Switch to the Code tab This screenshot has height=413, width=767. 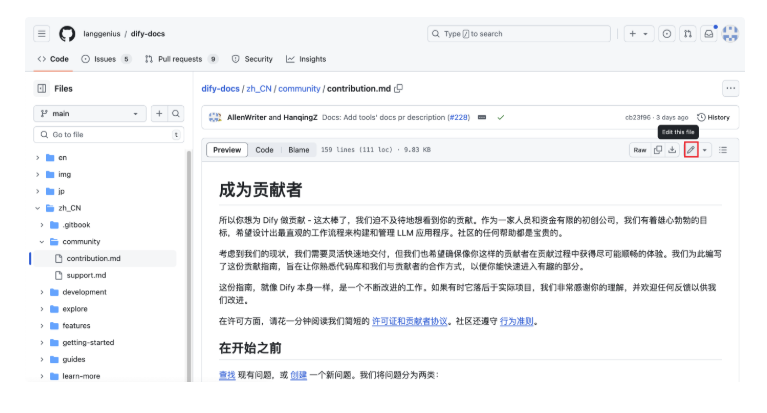click(x=53, y=59)
